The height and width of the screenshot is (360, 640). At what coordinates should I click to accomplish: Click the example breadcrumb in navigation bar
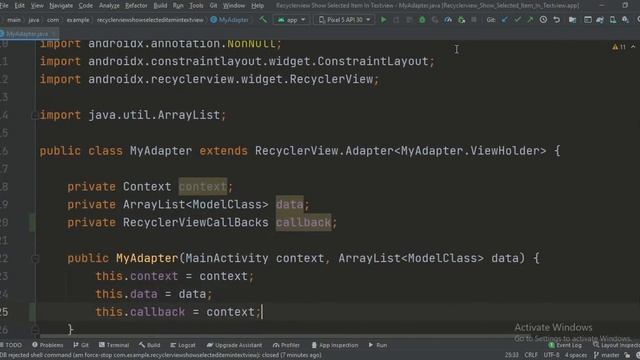78,20
